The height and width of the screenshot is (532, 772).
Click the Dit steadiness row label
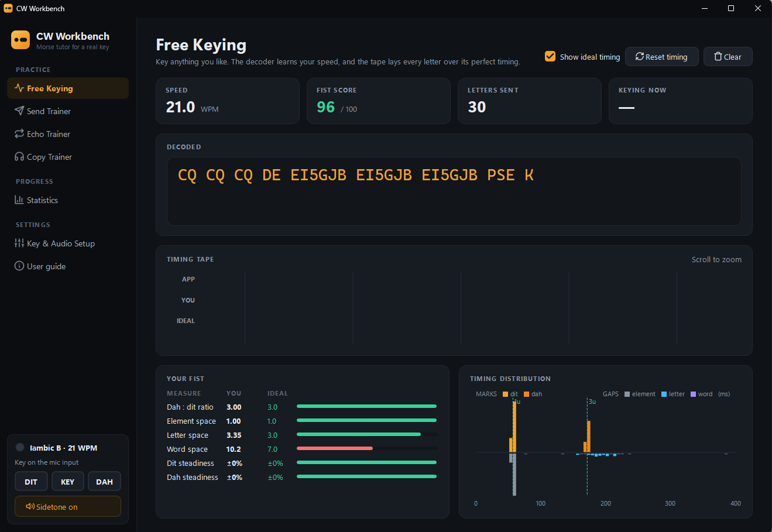(x=190, y=463)
